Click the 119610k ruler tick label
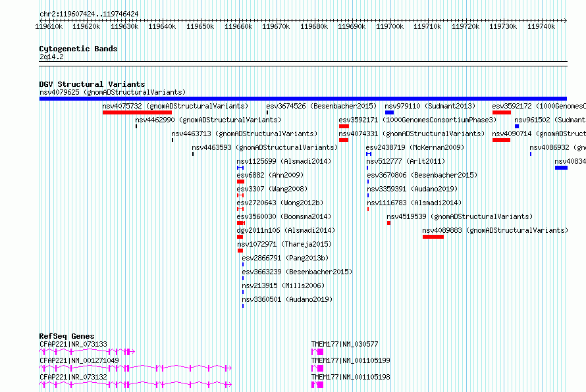 click(49, 26)
